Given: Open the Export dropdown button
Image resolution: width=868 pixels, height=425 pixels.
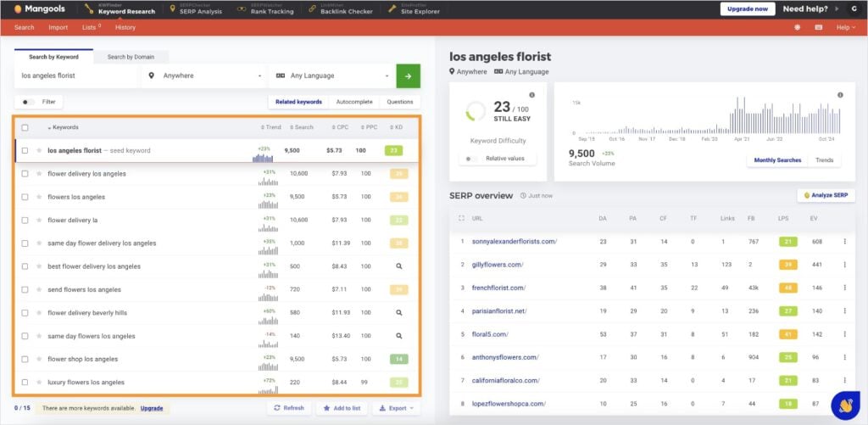Looking at the screenshot, I should point(397,408).
